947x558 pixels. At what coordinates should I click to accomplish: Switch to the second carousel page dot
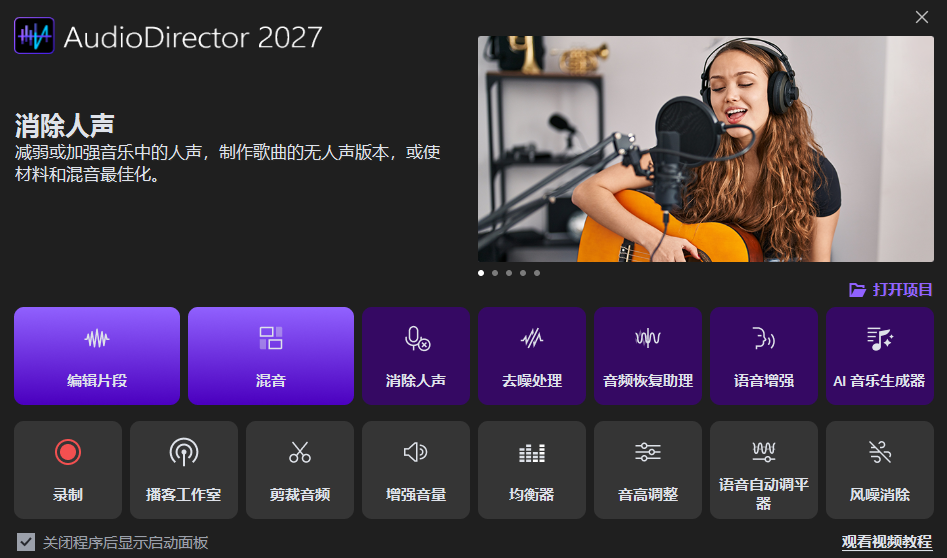(495, 273)
